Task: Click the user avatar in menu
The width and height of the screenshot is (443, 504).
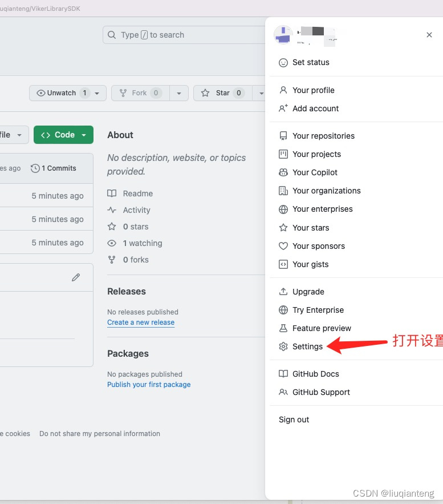Action: click(x=283, y=35)
